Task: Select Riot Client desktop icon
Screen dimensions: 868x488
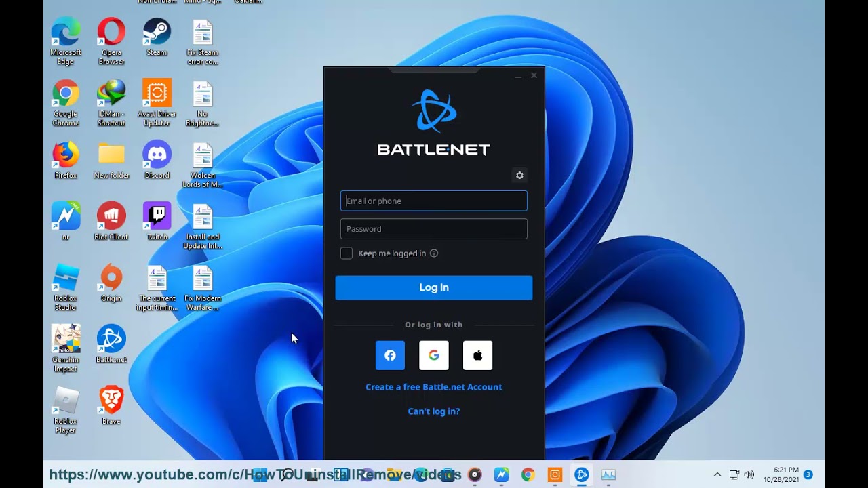Action: pos(111,222)
